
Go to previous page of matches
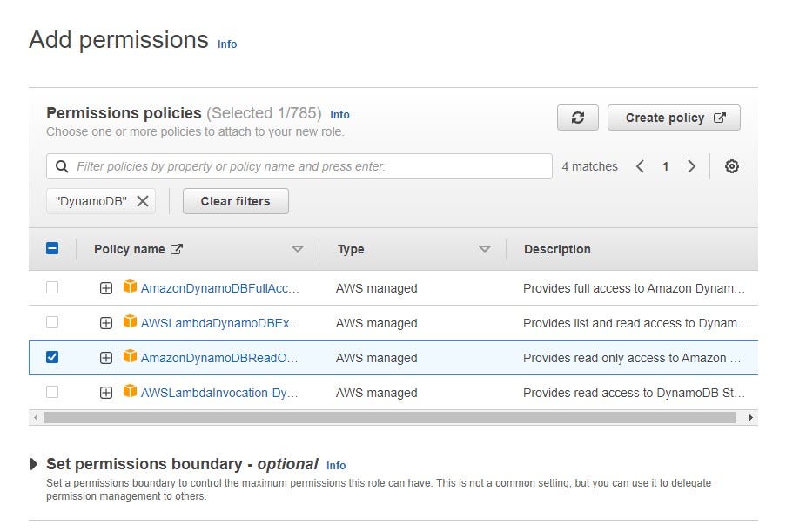click(x=640, y=166)
